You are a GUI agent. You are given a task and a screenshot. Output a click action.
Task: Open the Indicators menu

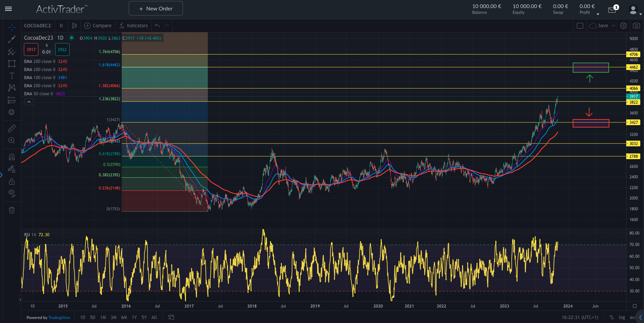click(134, 26)
